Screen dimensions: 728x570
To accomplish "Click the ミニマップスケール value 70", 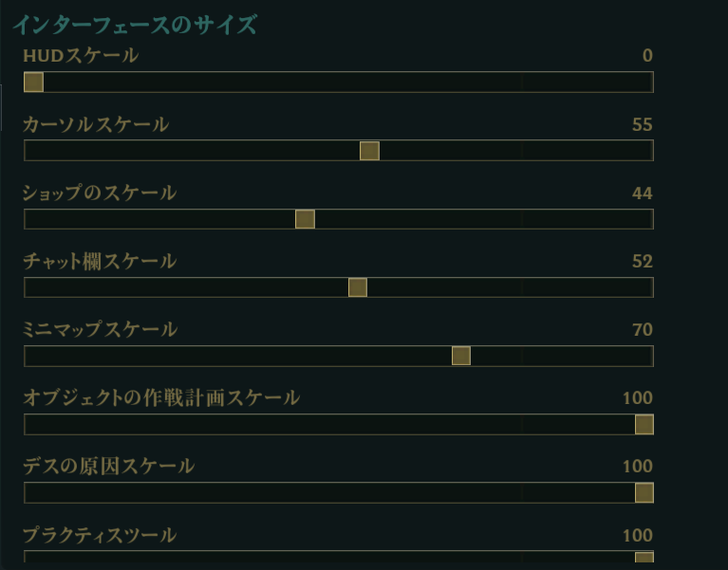I will click(x=642, y=330).
